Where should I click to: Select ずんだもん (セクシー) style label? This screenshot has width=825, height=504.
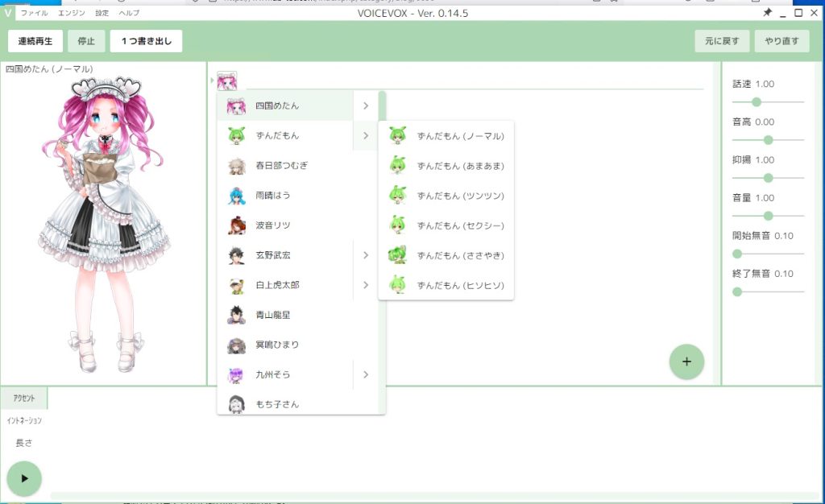[460, 226]
